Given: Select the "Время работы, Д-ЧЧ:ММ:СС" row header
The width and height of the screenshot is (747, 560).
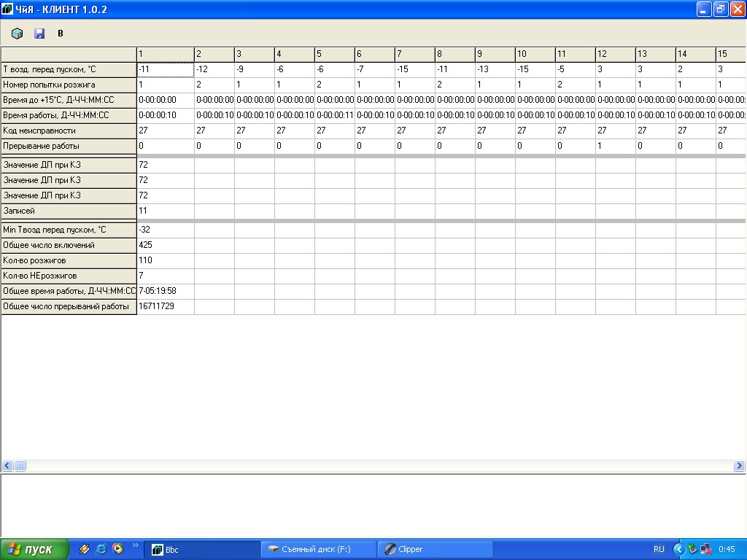Looking at the screenshot, I should [69, 115].
